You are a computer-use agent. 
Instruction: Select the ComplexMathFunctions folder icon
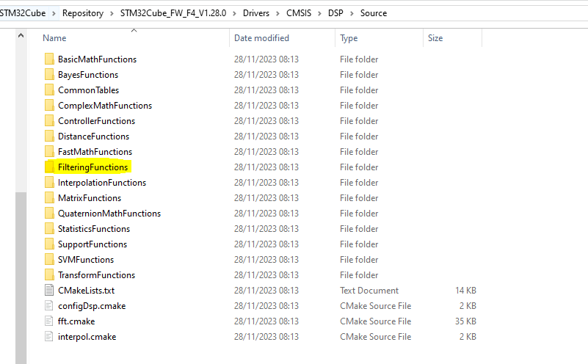point(49,105)
